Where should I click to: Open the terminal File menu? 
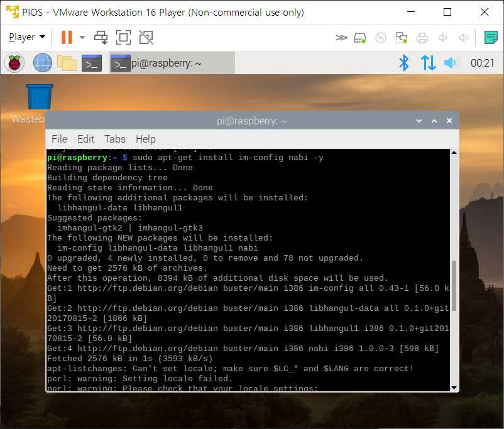tap(59, 139)
